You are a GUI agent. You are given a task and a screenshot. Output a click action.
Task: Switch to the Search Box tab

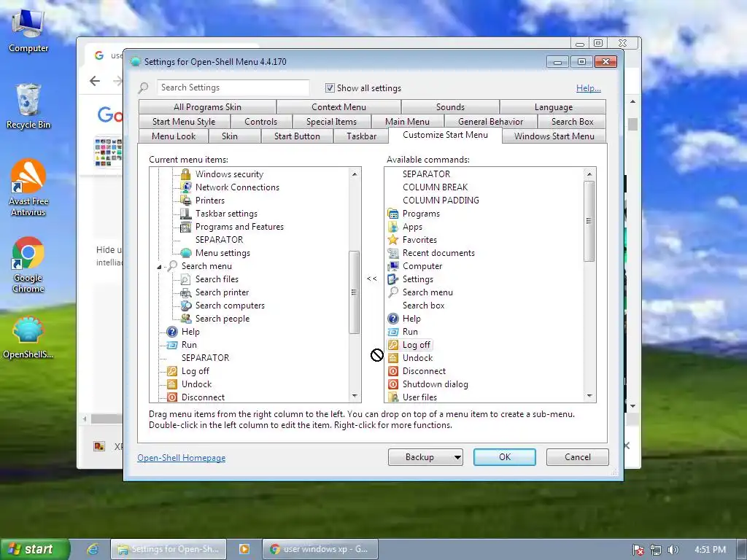tap(572, 122)
